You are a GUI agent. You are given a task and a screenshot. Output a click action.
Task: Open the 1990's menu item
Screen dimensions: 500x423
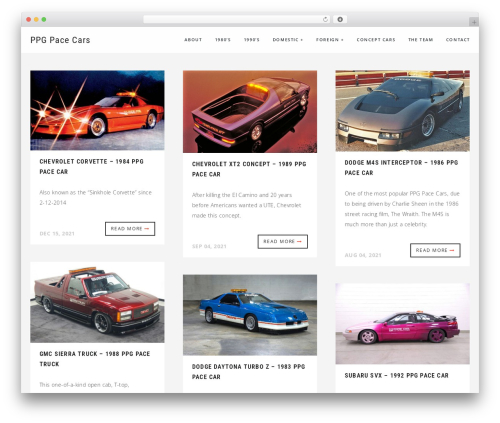point(252,40)
